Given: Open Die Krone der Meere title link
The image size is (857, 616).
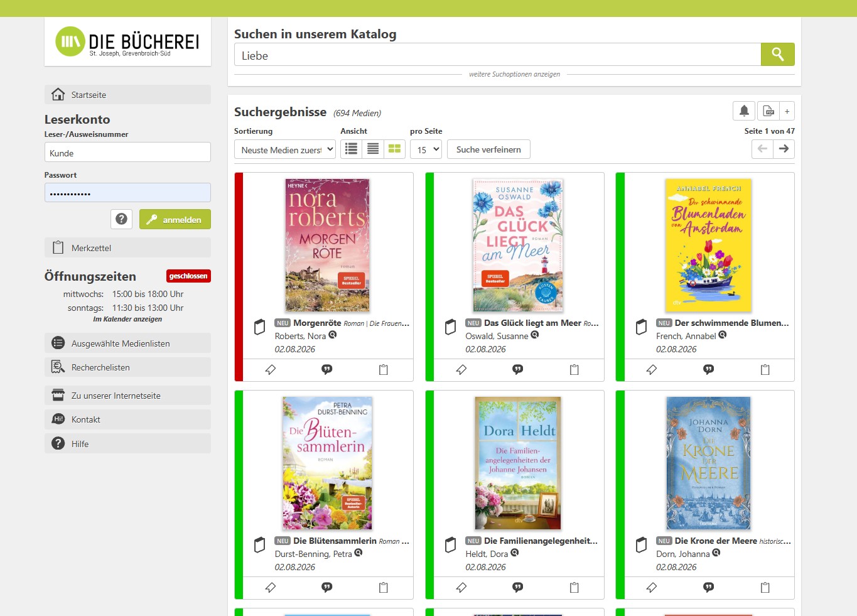Looking at the screenshot, I should [716, 541].
